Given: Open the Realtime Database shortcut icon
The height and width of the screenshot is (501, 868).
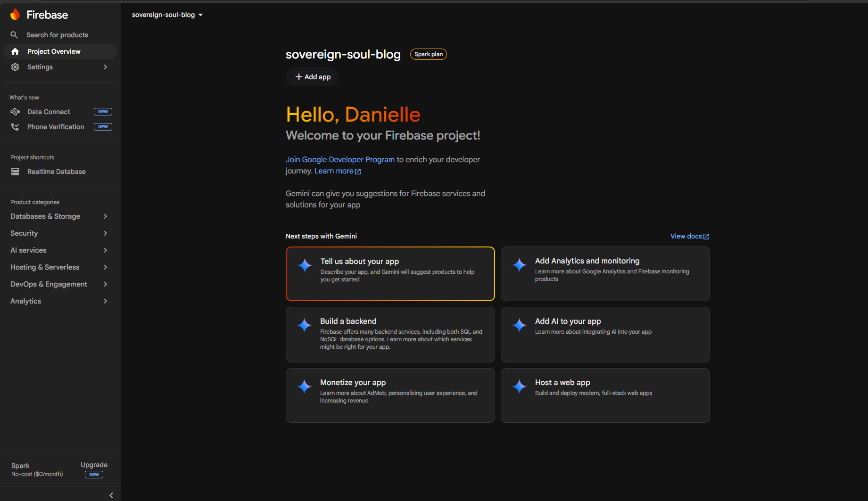Looking at the screenshot, I should pos(15,172).
